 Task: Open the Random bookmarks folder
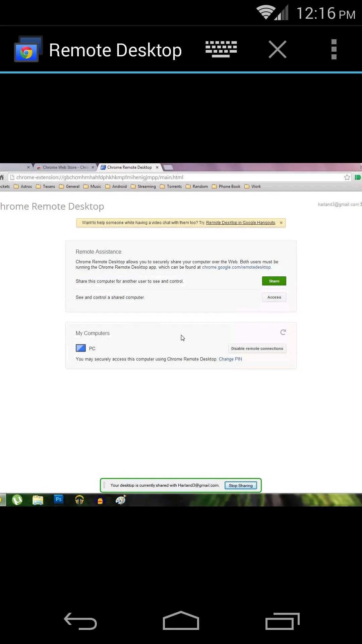point(196,186)
